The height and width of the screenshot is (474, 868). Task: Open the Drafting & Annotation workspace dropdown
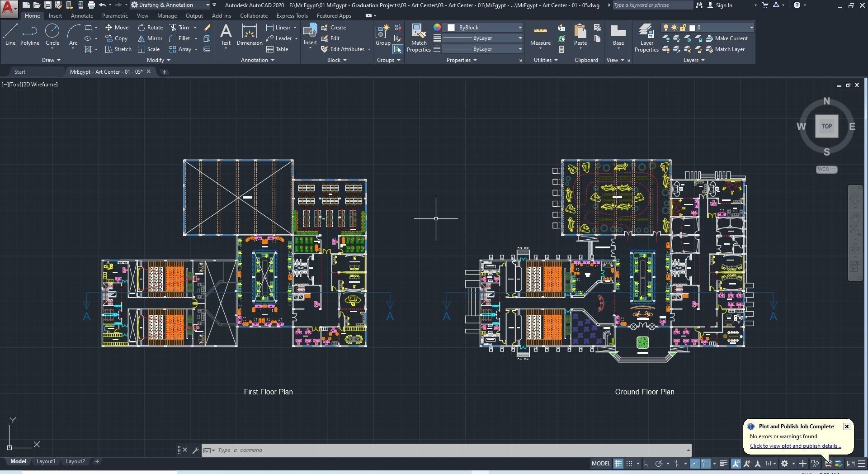click(170, 5)
